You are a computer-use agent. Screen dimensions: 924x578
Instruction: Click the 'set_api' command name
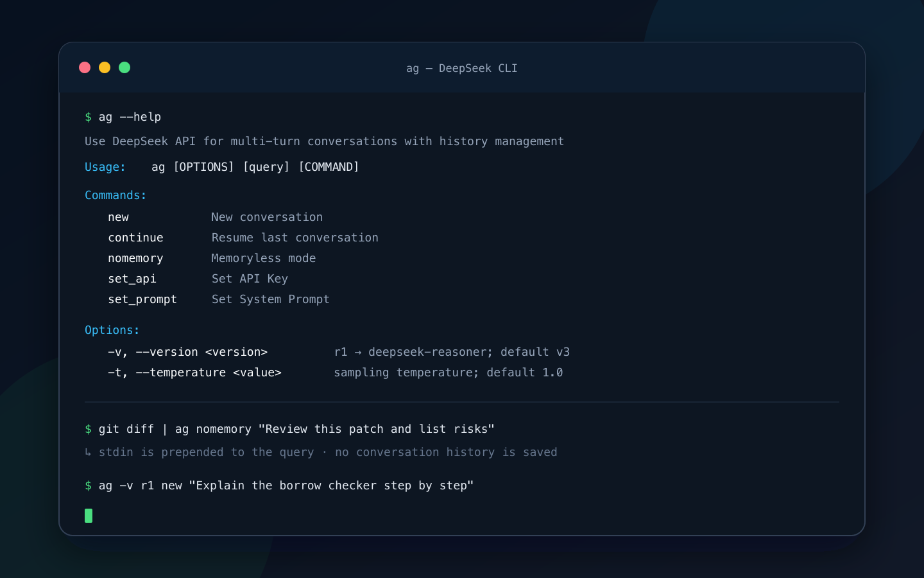132,279
